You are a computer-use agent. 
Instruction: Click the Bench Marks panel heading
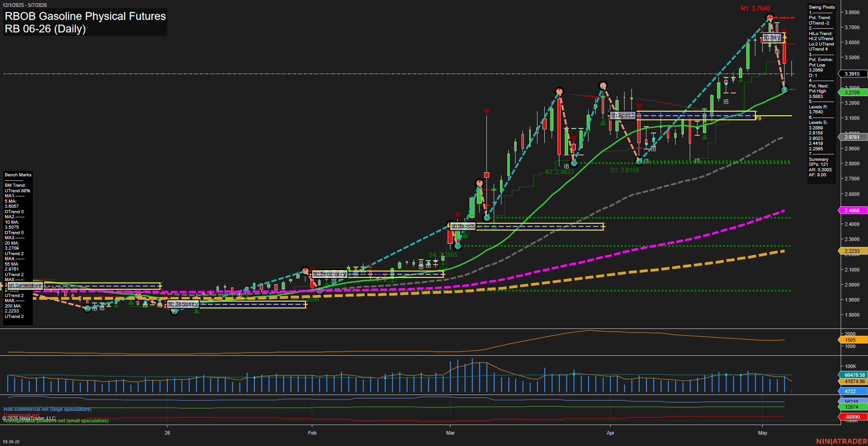[x=18, y=175]
